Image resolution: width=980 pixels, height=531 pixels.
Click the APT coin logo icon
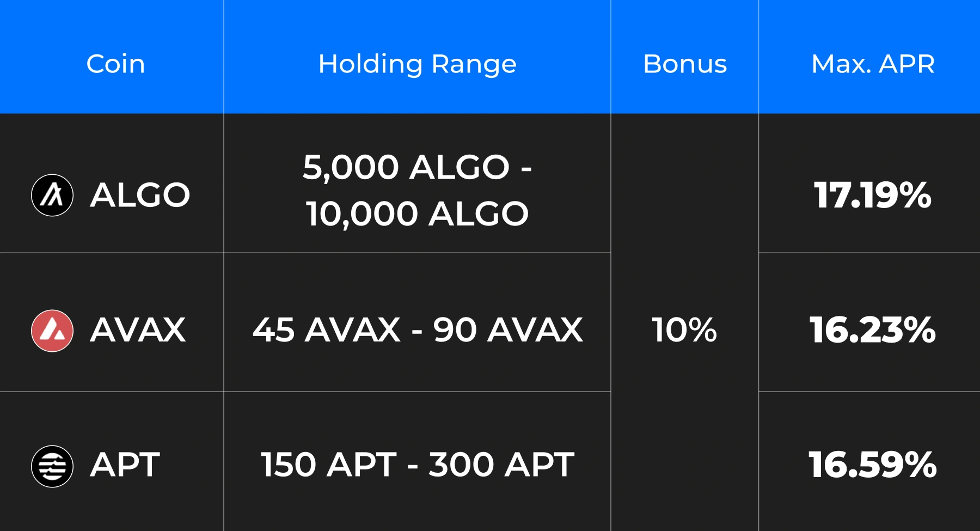tap(52, 466)
